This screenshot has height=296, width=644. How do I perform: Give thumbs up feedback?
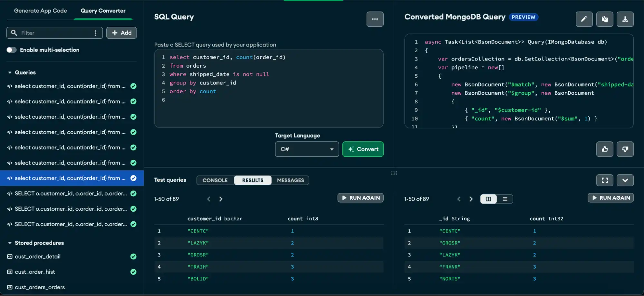[x=605, y=149]
